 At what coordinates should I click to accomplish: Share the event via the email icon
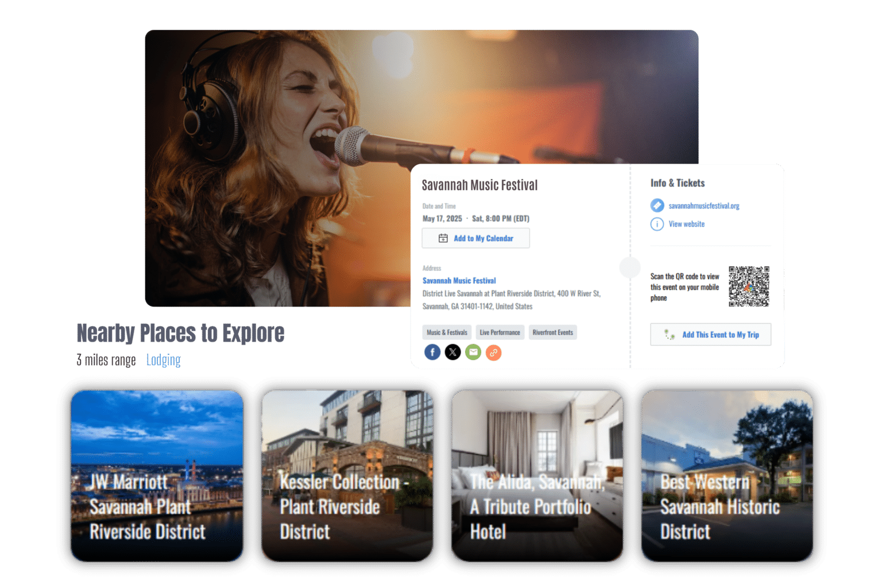473,352
